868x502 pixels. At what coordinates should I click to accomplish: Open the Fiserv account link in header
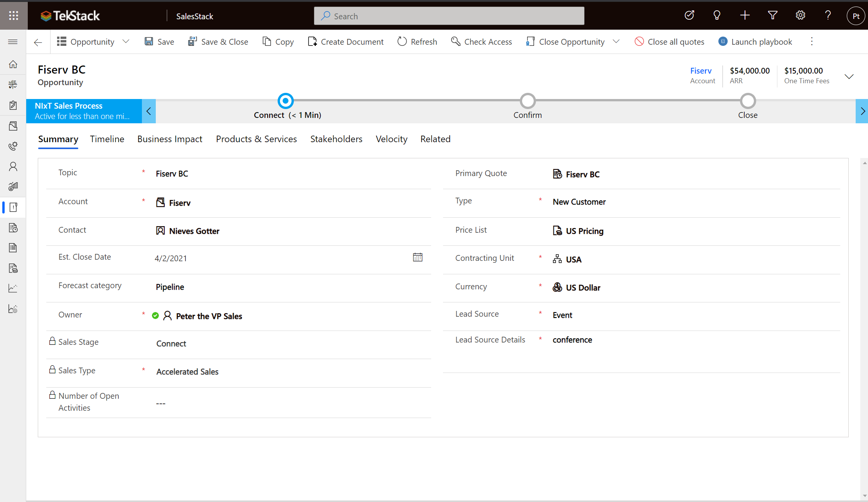[701, 71]
